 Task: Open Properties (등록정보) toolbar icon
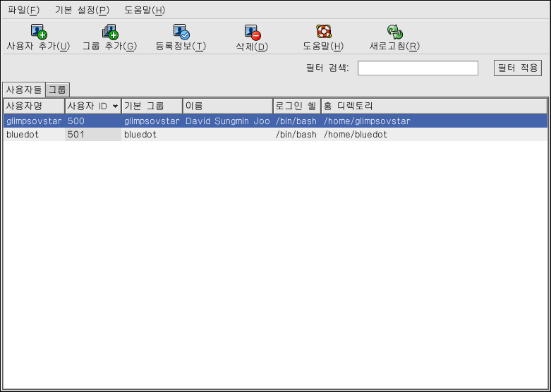click(181, 32)
